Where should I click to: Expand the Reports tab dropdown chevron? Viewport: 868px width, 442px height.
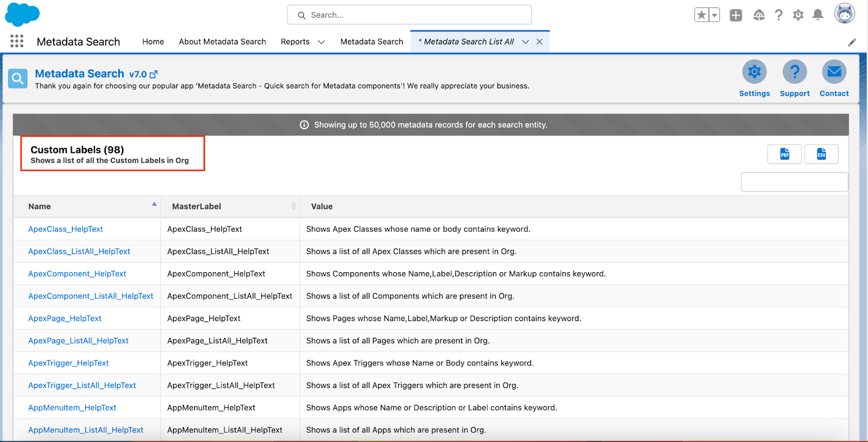321,42
